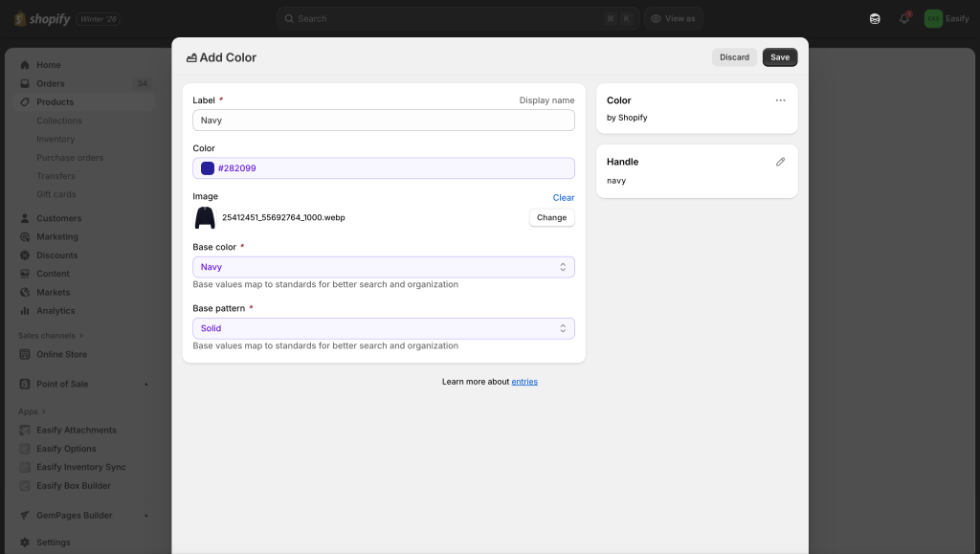Click the Home icon in the sidebar

coord(26,65)
